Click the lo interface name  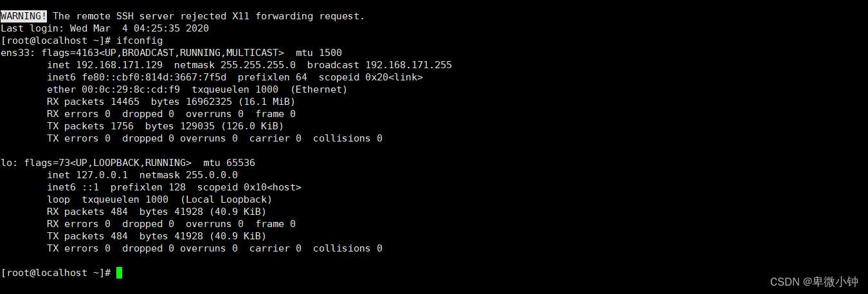click(6, 163)
